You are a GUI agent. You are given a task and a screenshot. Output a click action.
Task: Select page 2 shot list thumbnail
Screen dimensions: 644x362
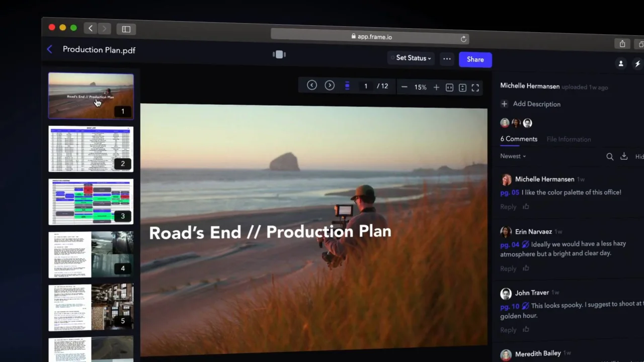click(91, 149)
